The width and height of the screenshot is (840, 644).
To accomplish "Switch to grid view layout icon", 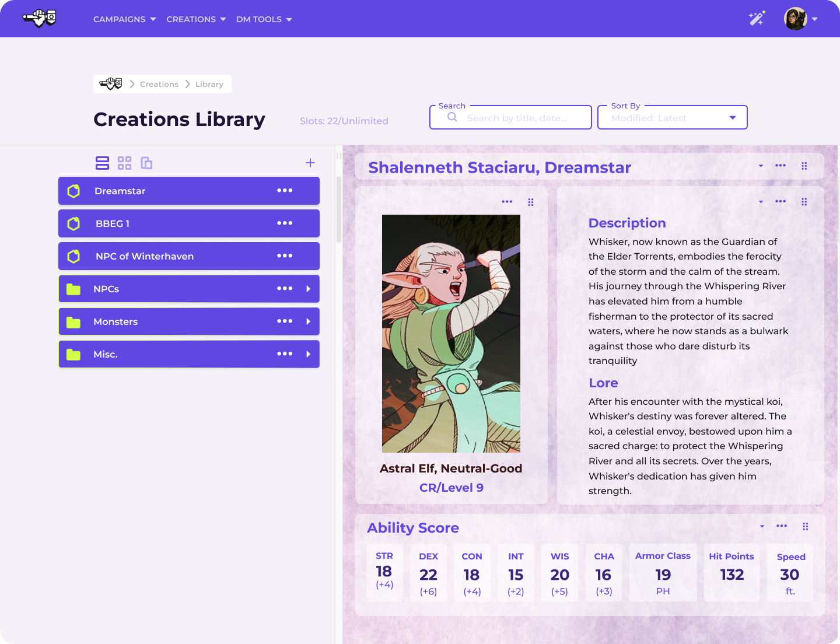I will click(124, 163).
